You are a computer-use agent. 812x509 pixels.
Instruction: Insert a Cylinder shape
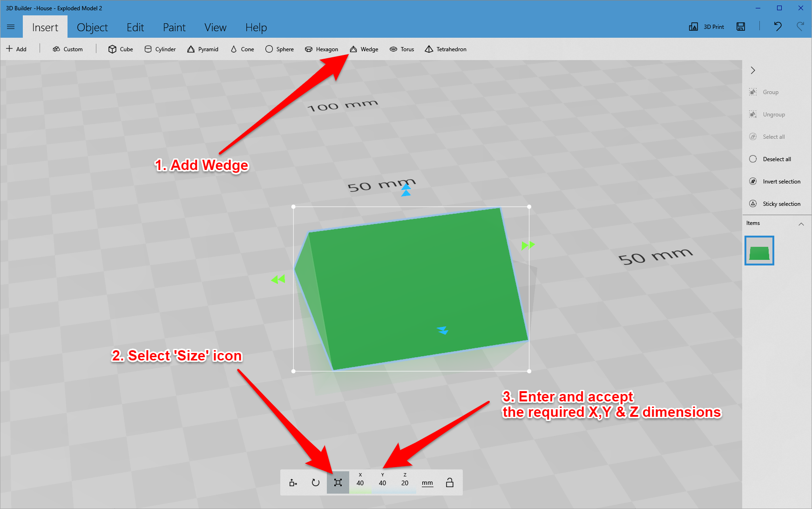[x=160, y=49]
